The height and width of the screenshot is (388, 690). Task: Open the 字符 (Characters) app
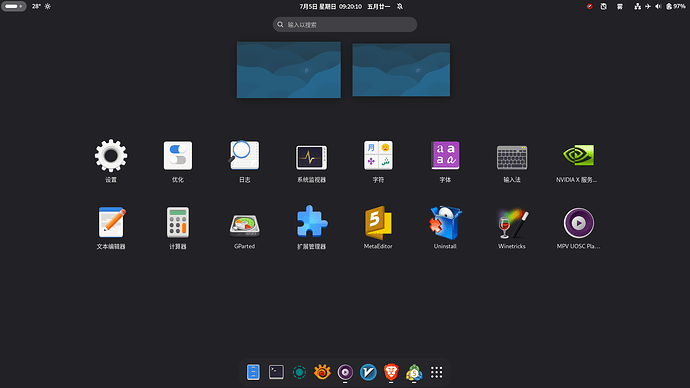pyautogui.click(x=378, y=155)
